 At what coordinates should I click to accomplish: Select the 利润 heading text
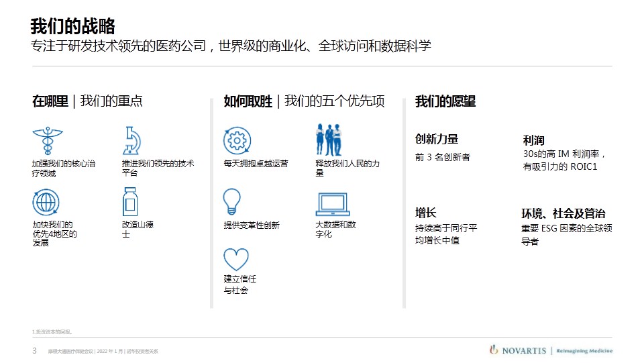coord(533,140)
